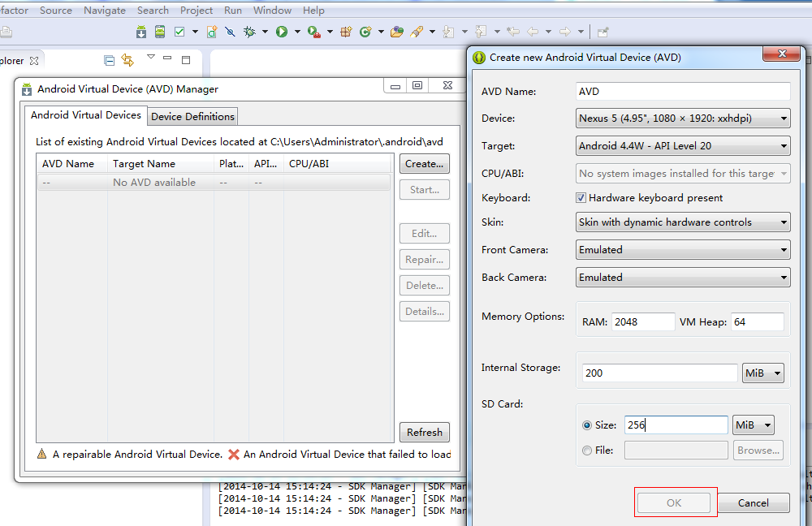Click the SD Card Size input field

pos(676,425)
